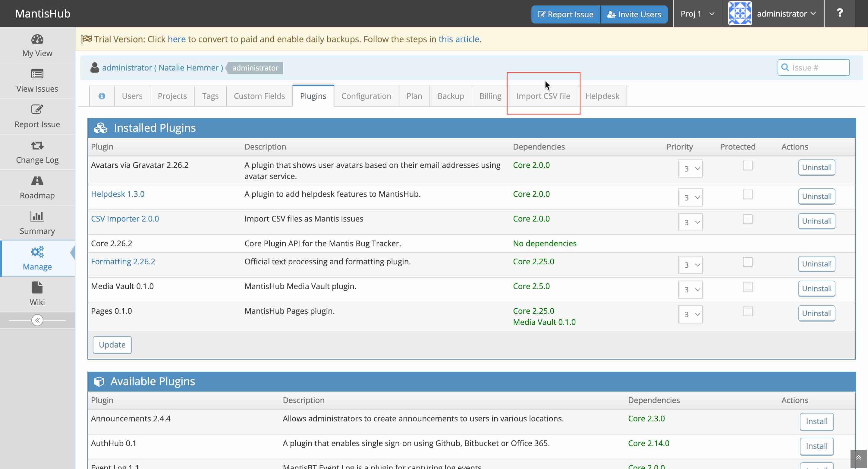Image resolution: width=868 pixels, height=469 pixels.
Task: Focus the Issue # search field
Action: pos(813,68)
